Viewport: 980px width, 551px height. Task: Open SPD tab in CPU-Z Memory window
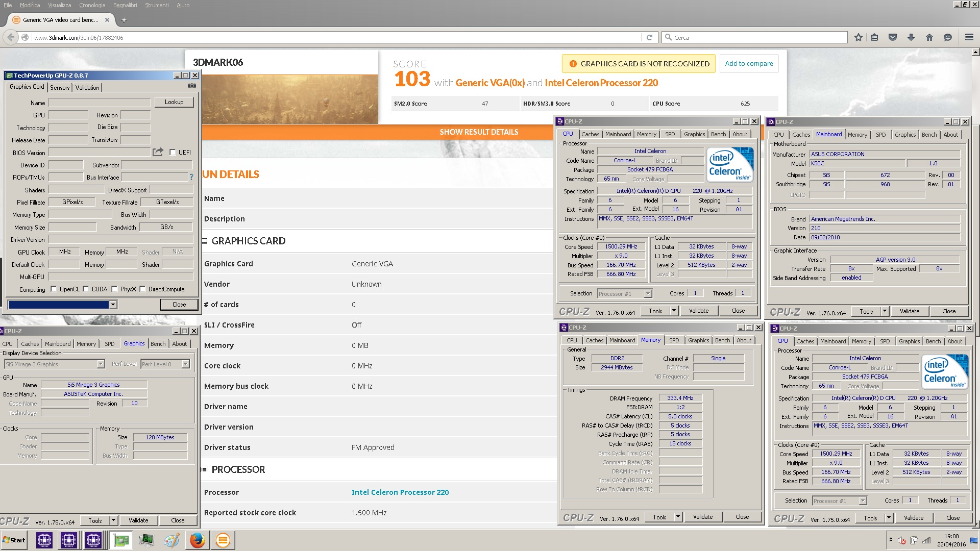coord(674,340)
